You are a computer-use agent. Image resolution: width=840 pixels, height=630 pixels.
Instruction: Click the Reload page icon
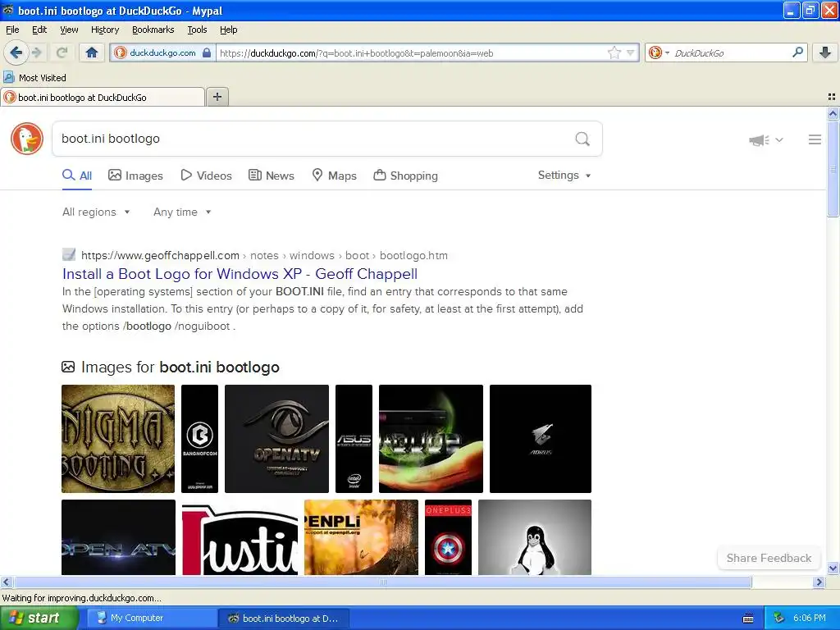(x=62, y=52)
